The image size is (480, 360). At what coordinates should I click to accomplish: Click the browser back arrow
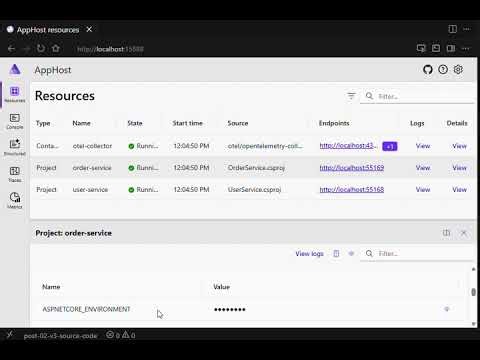click(x=12, y=49)
